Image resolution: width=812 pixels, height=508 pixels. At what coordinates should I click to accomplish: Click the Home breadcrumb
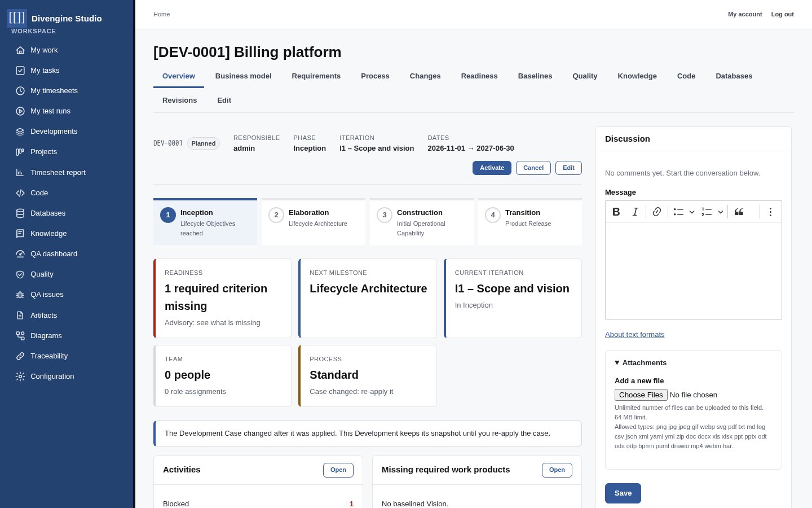point(161,14)
